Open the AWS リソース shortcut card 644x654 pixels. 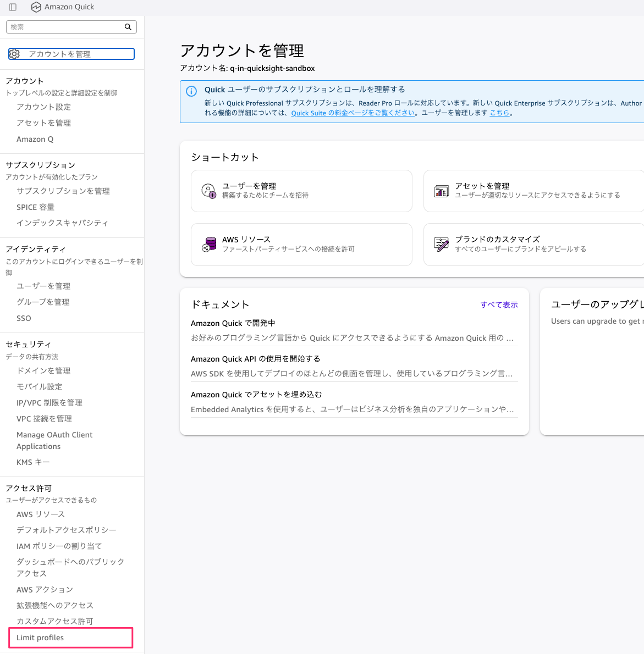tap(301, 245)
